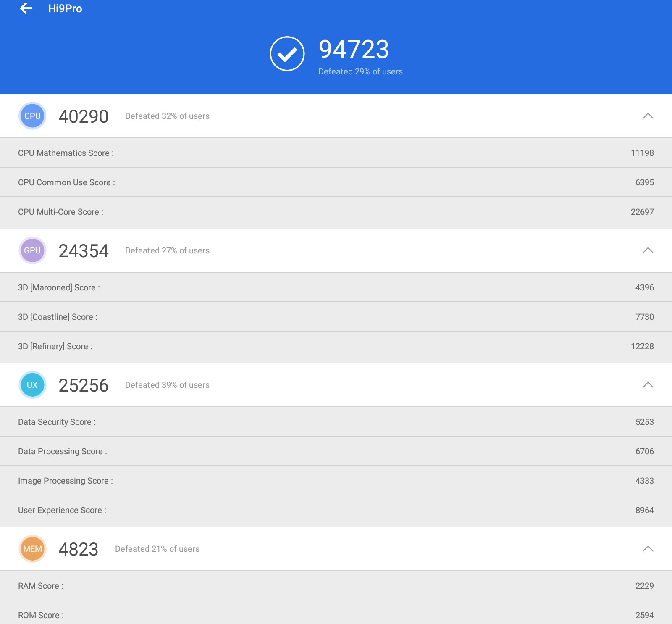The height and width of the screenshot is (624, 672).
Task: Select the Data Security Score label
Action: tap(57, 422)
